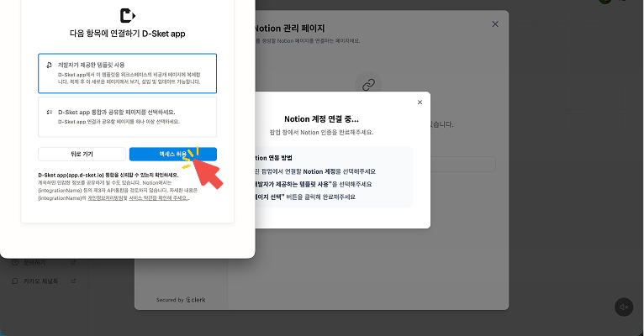Open the '서비스 약관을 확인해 주세요' link
The image size is (644, 336).
158,198
